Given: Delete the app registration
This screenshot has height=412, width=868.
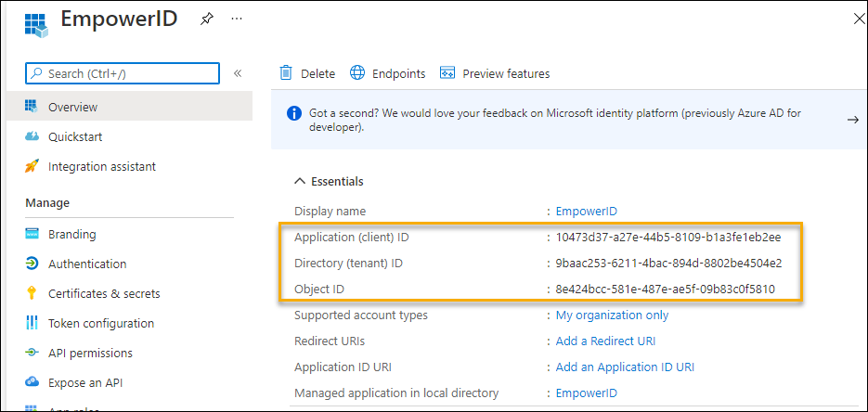Looking at the screenshot, I should [x=307, y=73].
